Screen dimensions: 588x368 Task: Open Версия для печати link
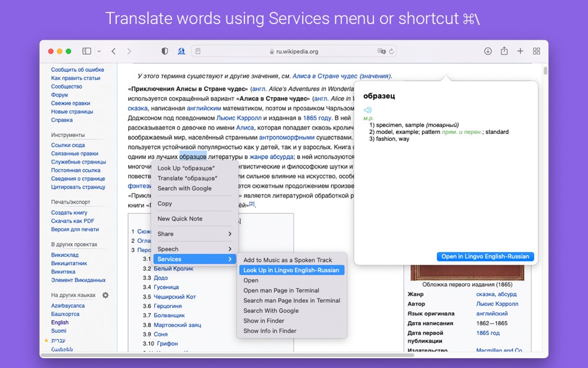[x=75, y=229]
